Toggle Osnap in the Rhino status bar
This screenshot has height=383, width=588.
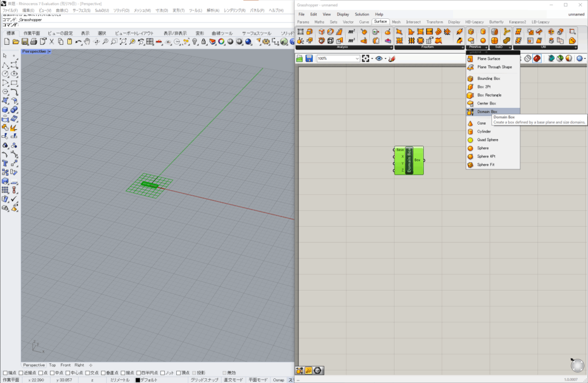pyautogui.click(x=278, y=380)
